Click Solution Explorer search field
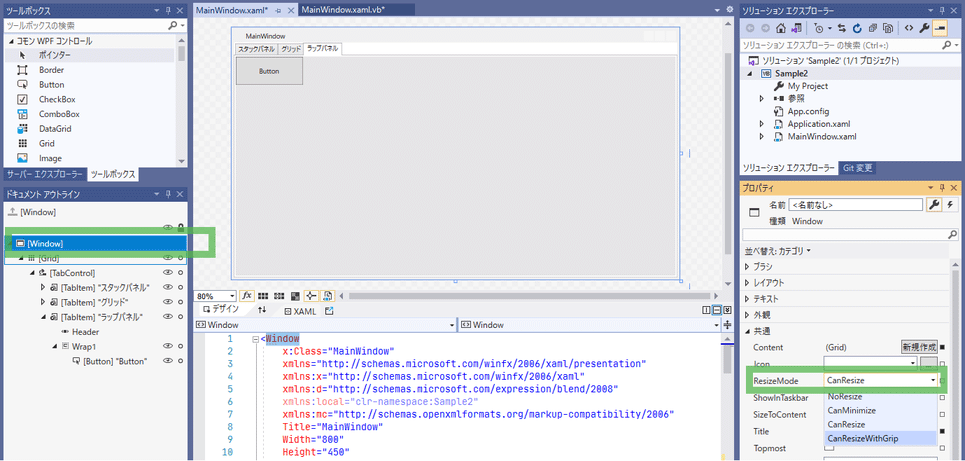Image resolution: width=965 pixels, height=461 pixels. click(840, 45)
